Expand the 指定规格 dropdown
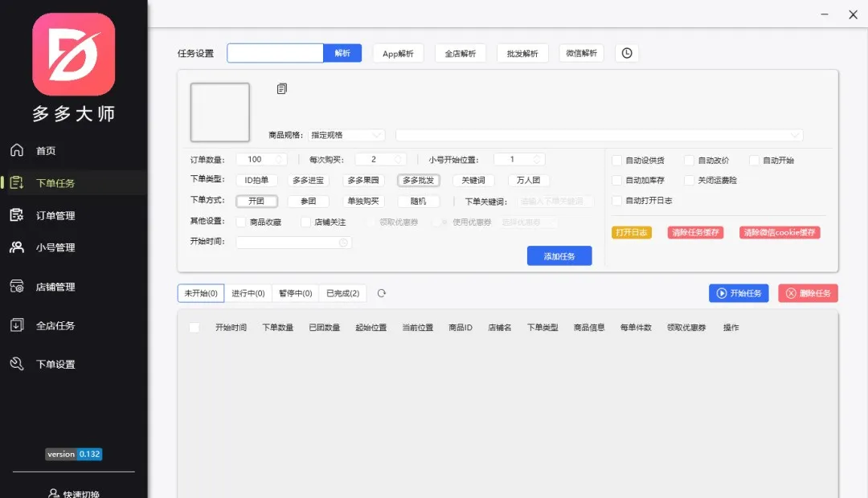868x498 pixels. coord(346,135)
